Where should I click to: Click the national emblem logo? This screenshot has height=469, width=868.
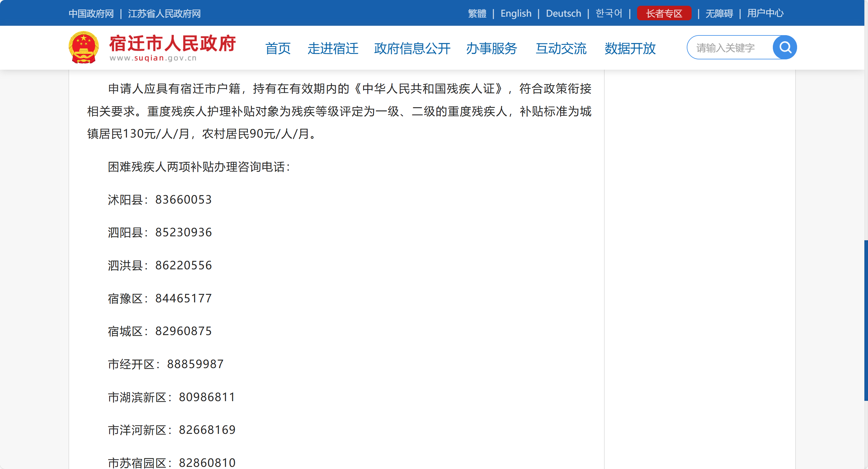tap(84, 48)
